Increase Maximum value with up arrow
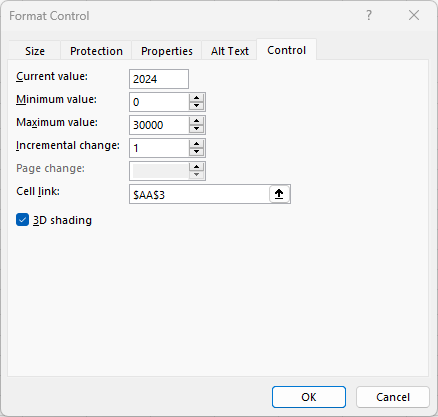The width and height of the screenshot is (438, 417). pos(196,121)
